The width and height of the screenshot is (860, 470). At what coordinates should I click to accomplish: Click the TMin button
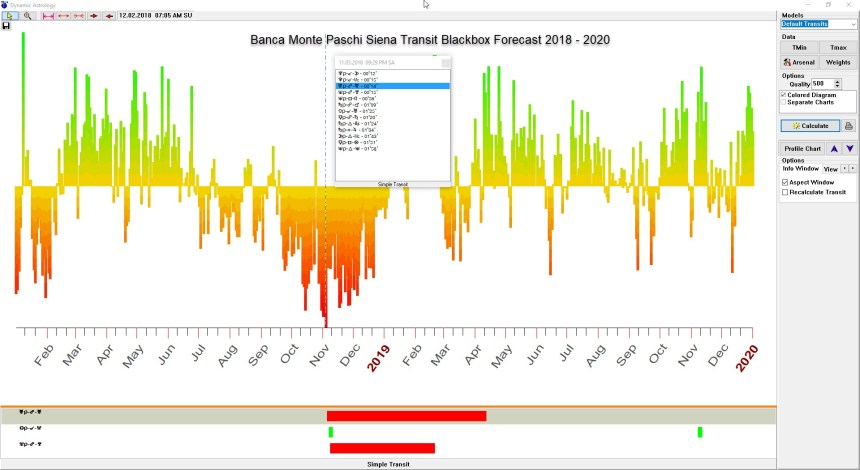point(799,48)
